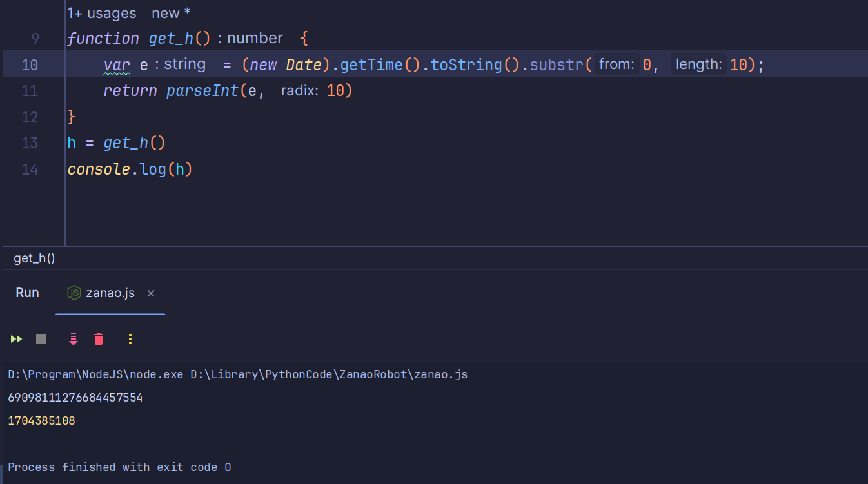This screenshot has height=484, width=868.
Task: Stop the running process with the square icon
Action: tap(41, 339)
